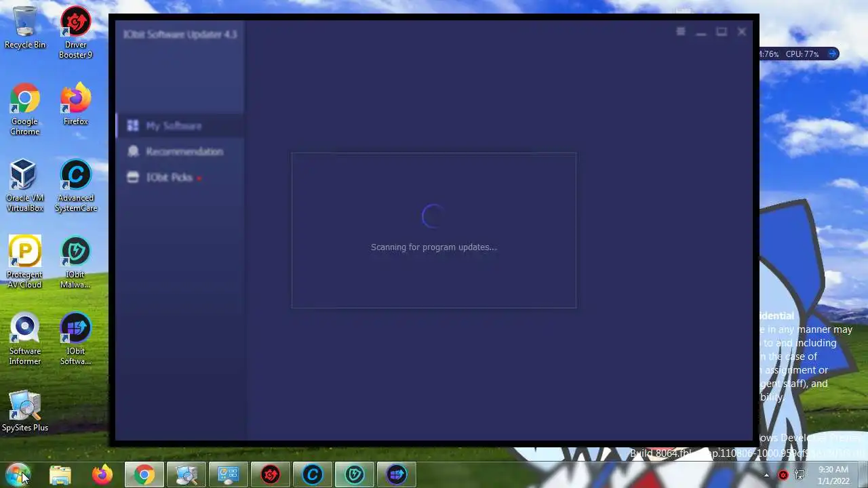
Task: Launch Firefox from the desktop
Action: point(75,105)
